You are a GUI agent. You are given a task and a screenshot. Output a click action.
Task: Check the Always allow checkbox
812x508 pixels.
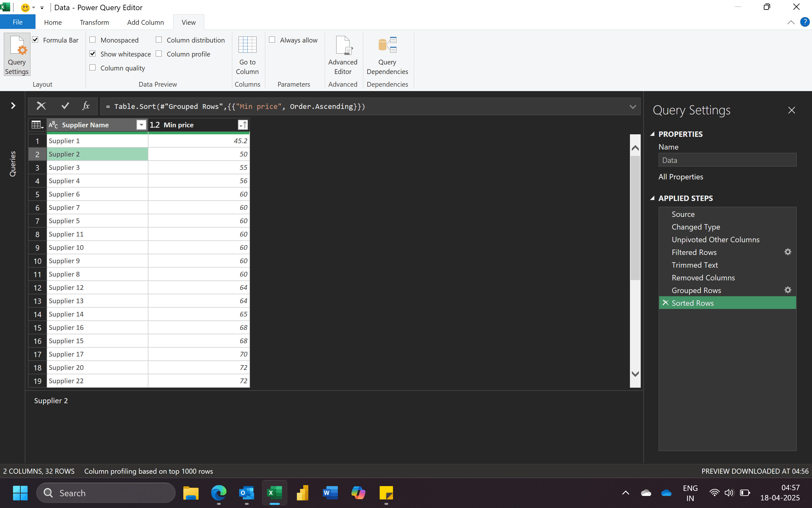pyautogui.click(x=272, y=40)
